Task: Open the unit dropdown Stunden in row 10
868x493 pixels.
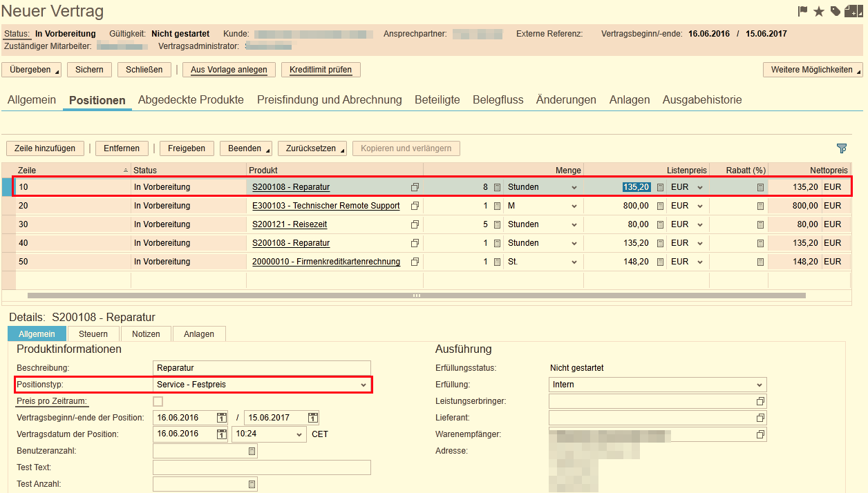Action: (x=542, y=187)
